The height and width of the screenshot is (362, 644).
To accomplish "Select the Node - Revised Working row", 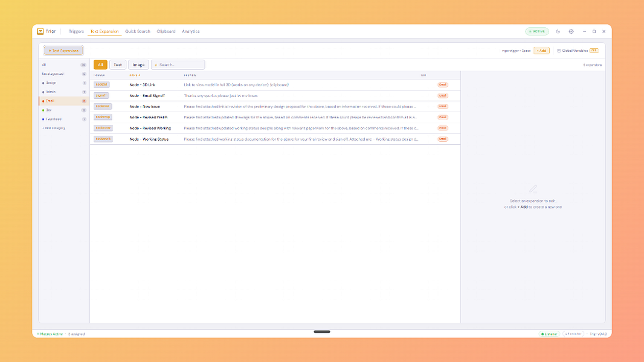I will click(275, 129).
